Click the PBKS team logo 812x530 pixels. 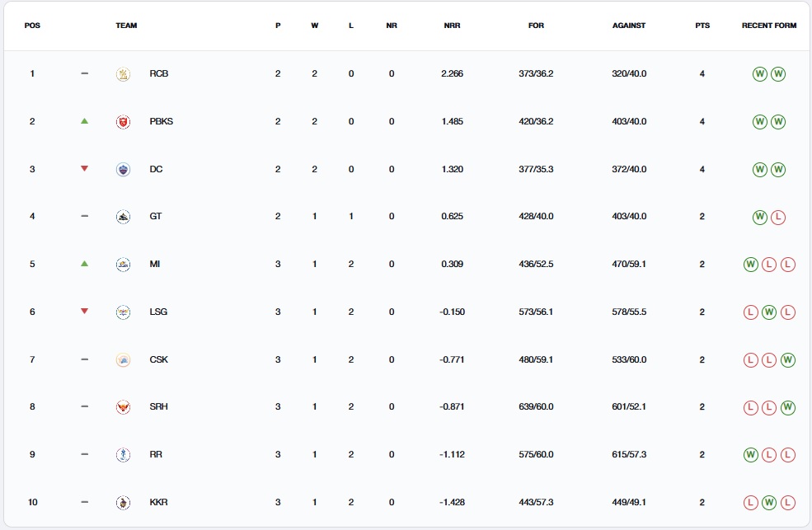[x=123, y=122]
